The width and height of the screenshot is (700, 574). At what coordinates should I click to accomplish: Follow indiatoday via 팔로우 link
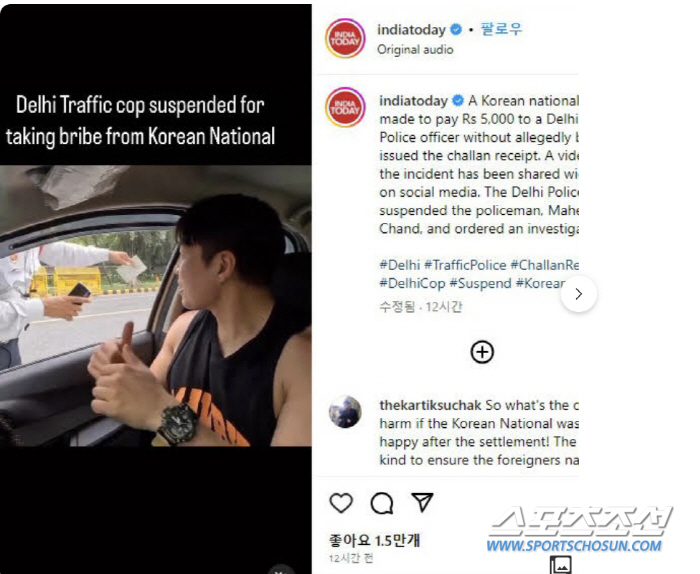501,29
